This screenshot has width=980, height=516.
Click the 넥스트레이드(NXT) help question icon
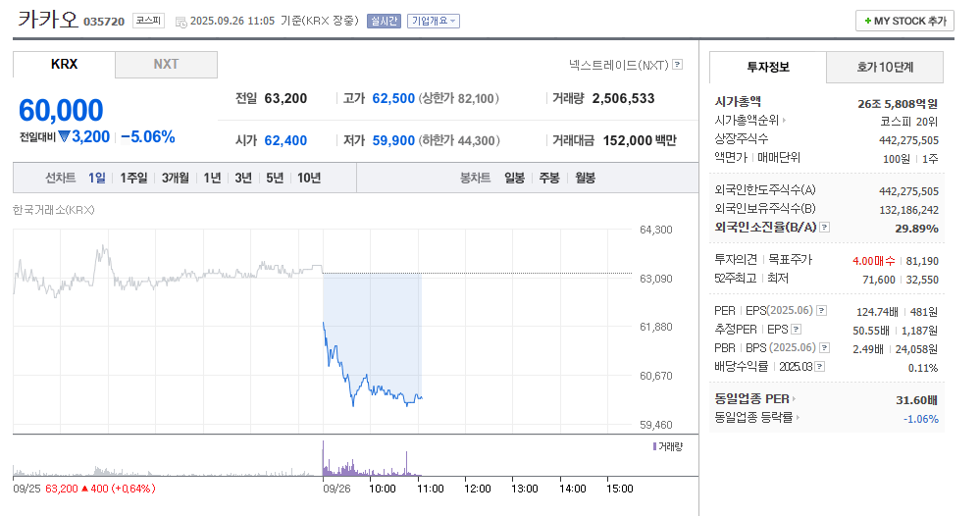[x=677, y=65]
